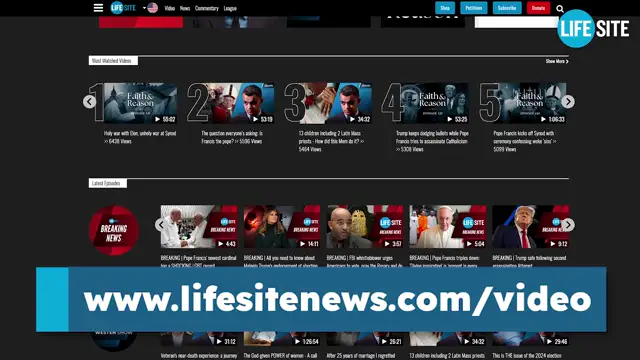Screen dimensions: 640x360
Task: Click 'FBI whistleblower urges' title
Action: (364, 261)
